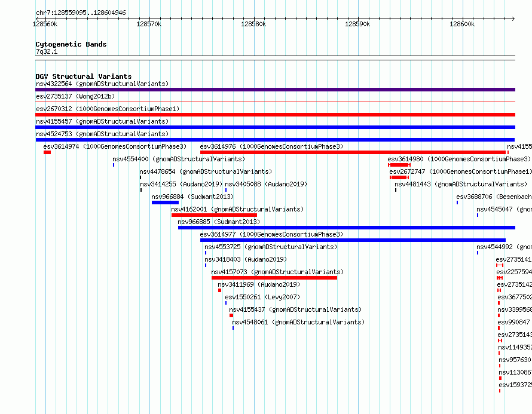Open the nsv1149352 variant label

pos(515,347)
